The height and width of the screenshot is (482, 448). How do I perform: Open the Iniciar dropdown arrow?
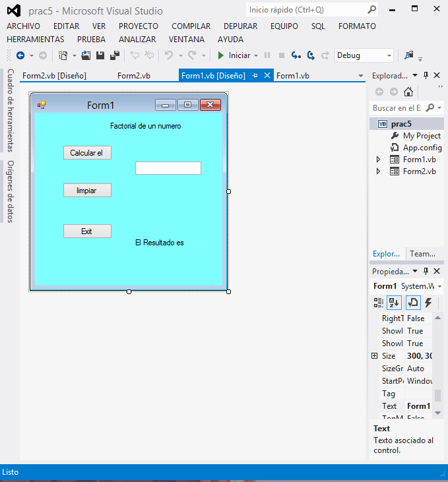(x=256, y=55)
